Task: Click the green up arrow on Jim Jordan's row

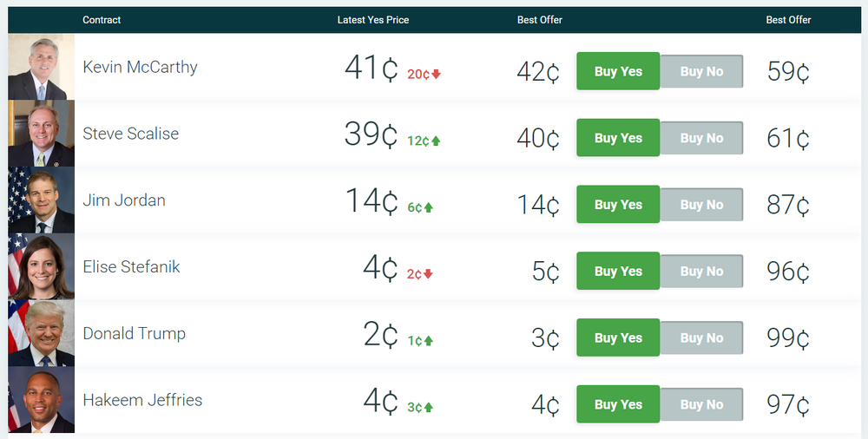Action: click(x=429, y=208)
